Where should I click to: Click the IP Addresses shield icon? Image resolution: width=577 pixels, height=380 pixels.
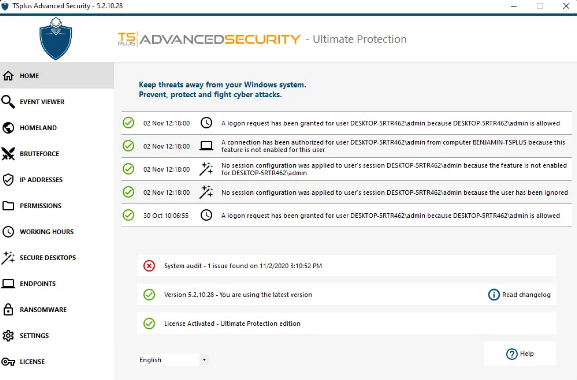click(x=8, y=180)
